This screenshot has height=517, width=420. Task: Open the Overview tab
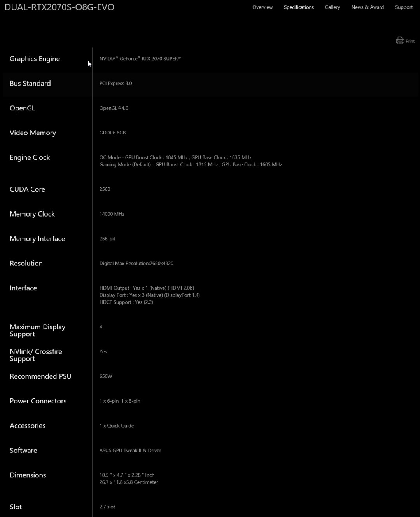(x=262, y=7)
